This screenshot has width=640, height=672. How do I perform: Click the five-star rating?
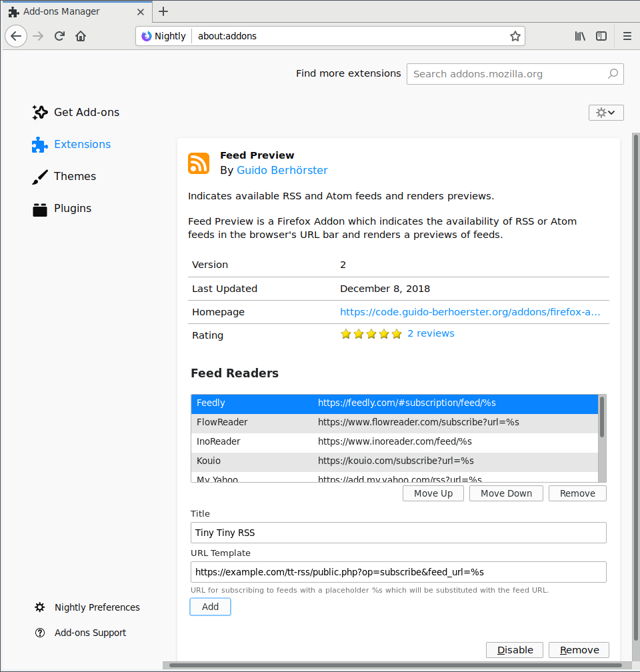(x=371, y=334)
